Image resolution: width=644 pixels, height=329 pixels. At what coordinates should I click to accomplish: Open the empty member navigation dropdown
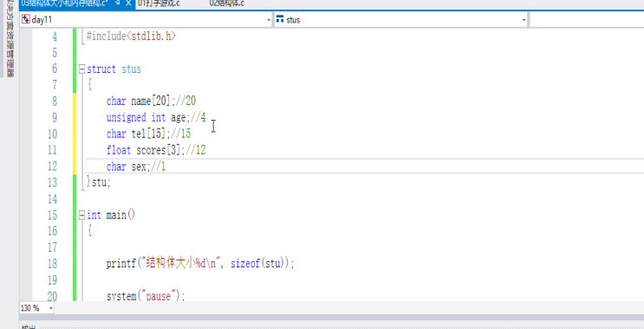[587, 19]
